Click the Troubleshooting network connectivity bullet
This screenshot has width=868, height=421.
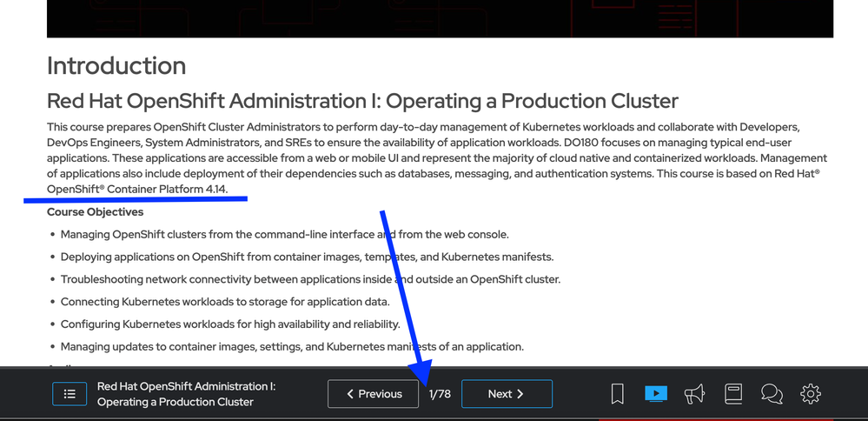tap(310, 280)
